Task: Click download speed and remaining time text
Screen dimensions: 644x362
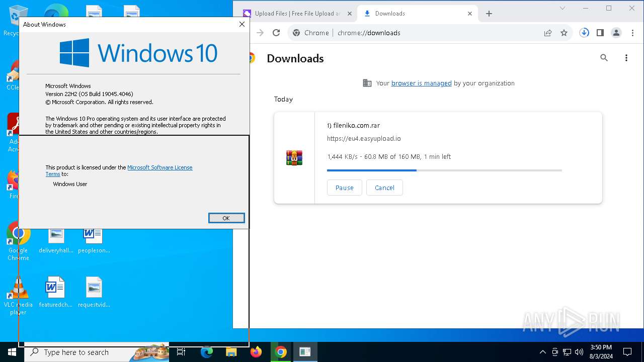Action: [x=389, y=157]
